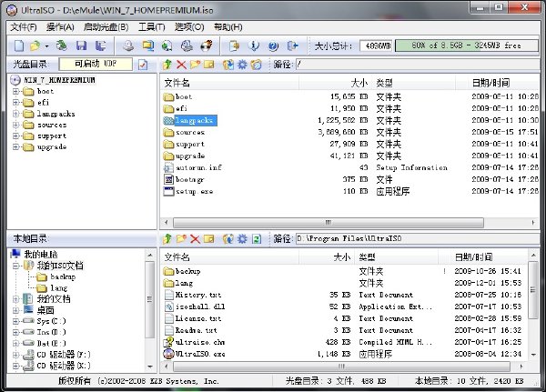This screenshot has height=392, width=546.
Task: Click the New folder icon in the local pane toolbar
Action: click(x=181, y=238)
